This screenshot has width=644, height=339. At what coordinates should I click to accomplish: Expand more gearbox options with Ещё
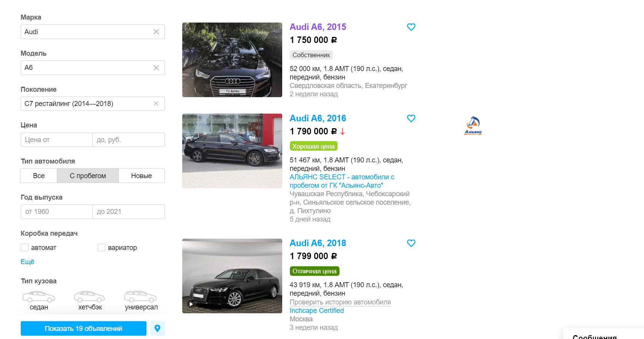27,262
